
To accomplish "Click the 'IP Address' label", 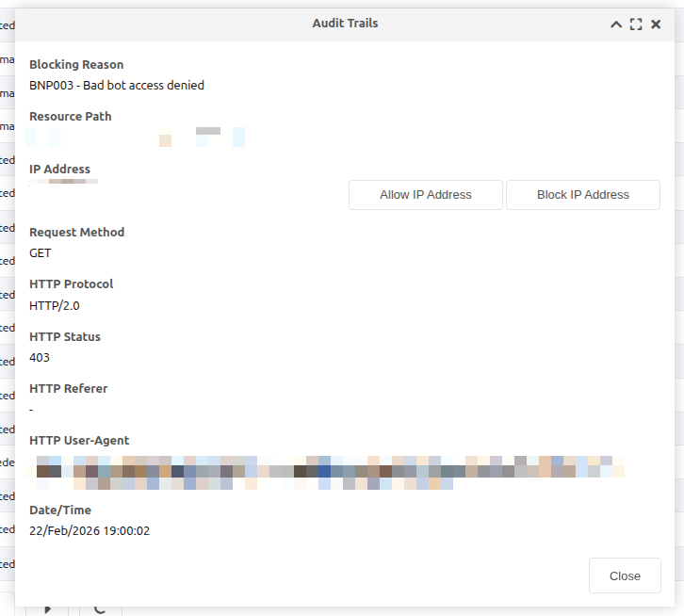I will tap(59, 170).
